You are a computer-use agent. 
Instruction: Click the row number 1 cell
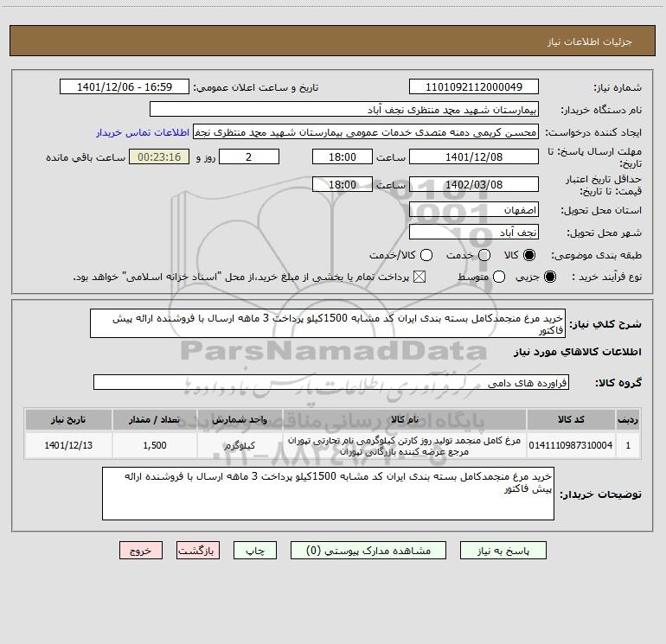coord(628,445)
